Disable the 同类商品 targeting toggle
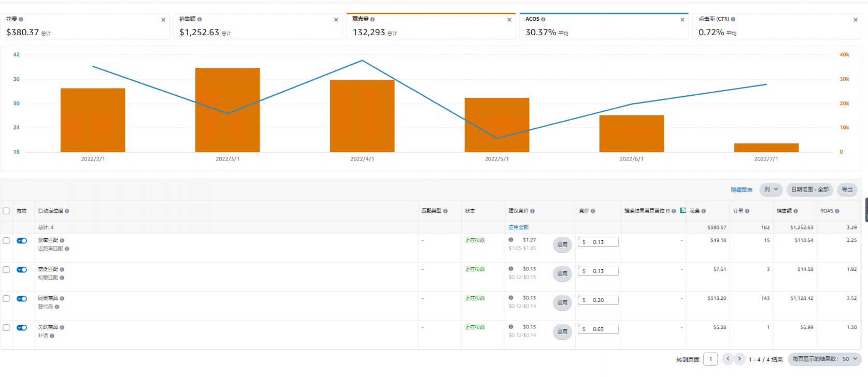868x377 pixels. (x=22, y=299)
